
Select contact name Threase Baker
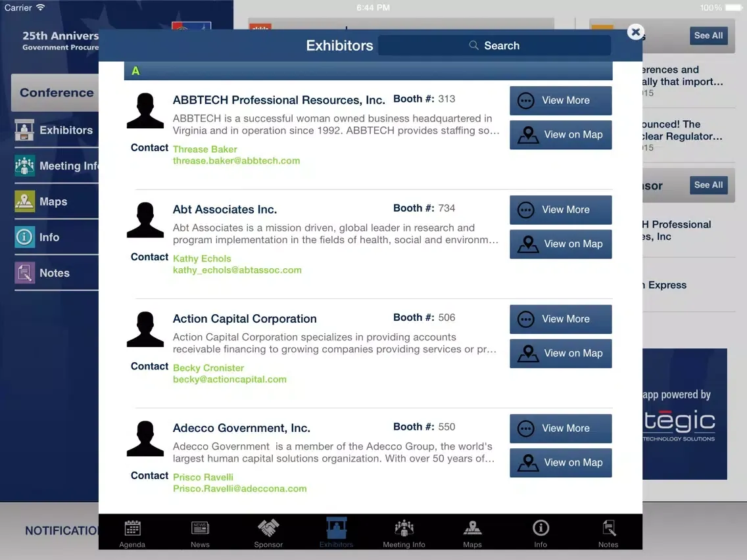(x=205, y=149)
